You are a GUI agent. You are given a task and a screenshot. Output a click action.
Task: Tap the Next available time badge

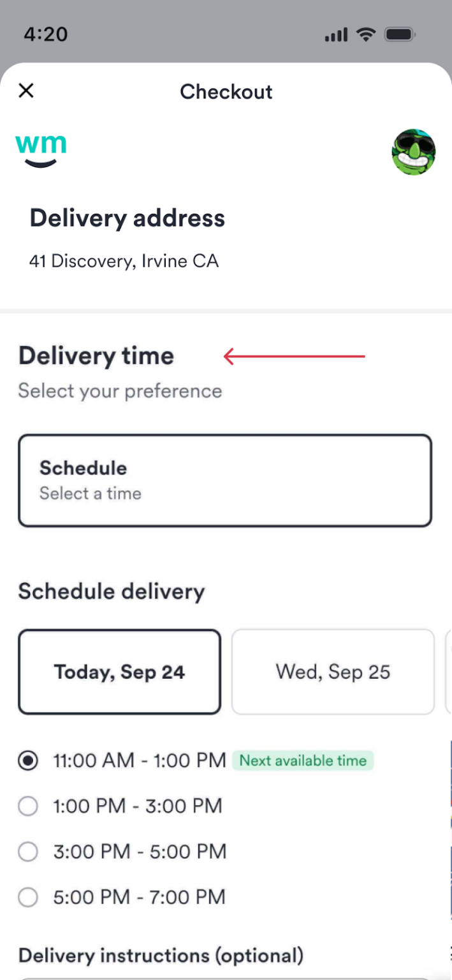(303, 760)
